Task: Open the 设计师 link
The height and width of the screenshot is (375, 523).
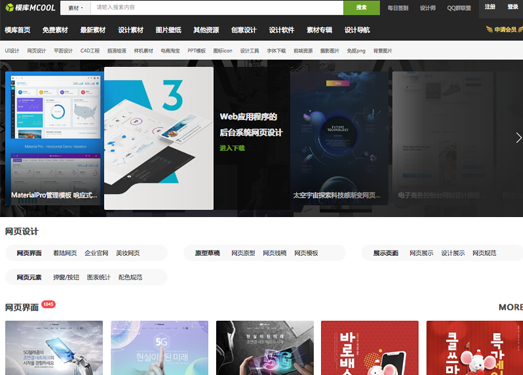Action: click(x=428, y=8)
